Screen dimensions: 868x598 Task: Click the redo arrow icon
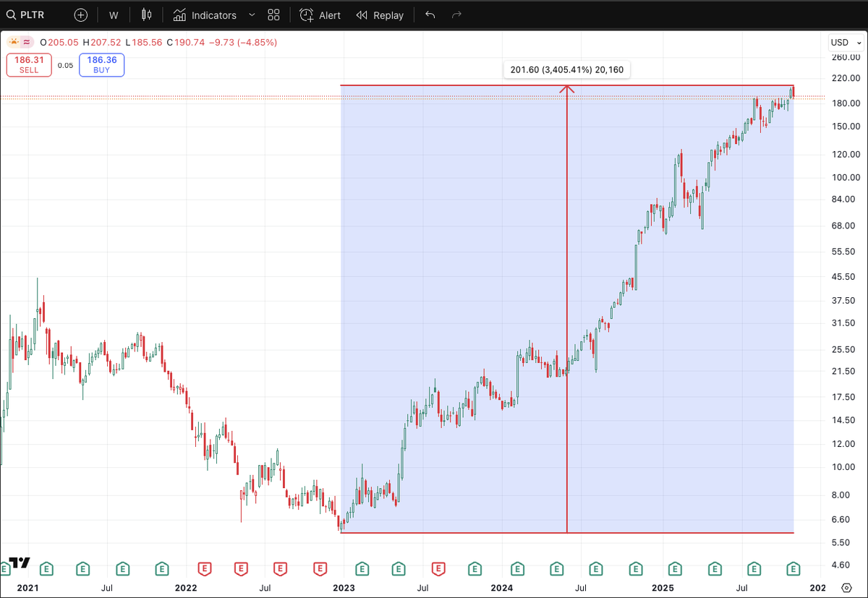click(x=456, y=15)
